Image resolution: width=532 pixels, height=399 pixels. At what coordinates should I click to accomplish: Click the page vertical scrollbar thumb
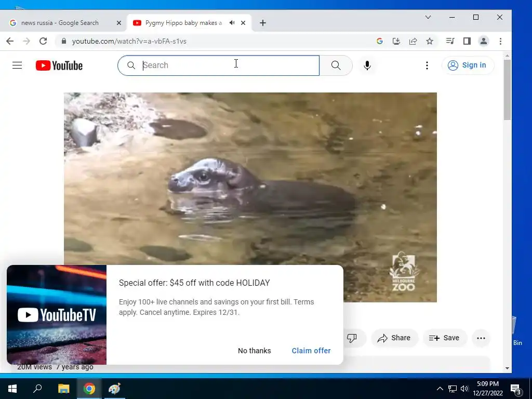pos(507,90)
